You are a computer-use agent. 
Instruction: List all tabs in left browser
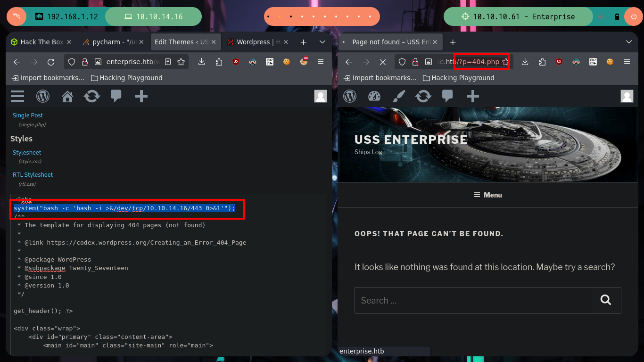322,42
